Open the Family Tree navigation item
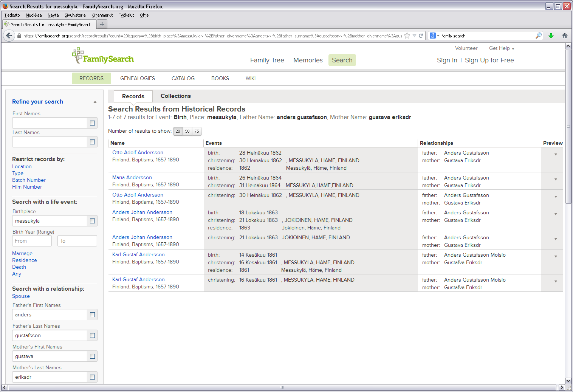The width and height of the screenshot is (573, 392). 267,60
